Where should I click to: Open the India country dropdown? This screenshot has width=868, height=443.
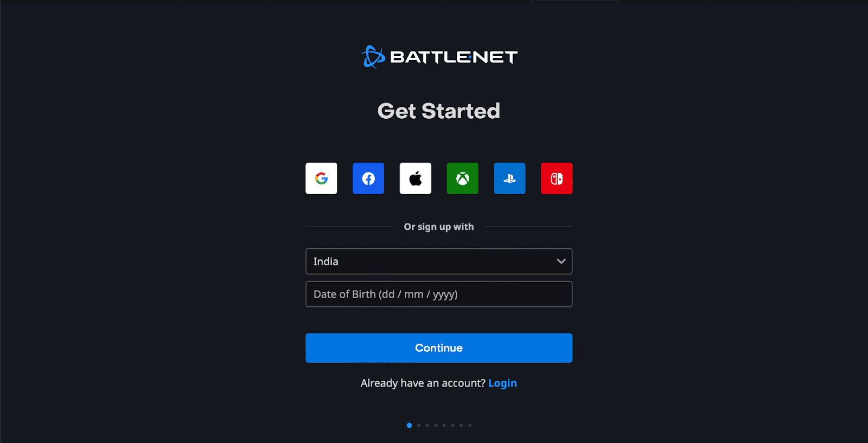[439, 261]
